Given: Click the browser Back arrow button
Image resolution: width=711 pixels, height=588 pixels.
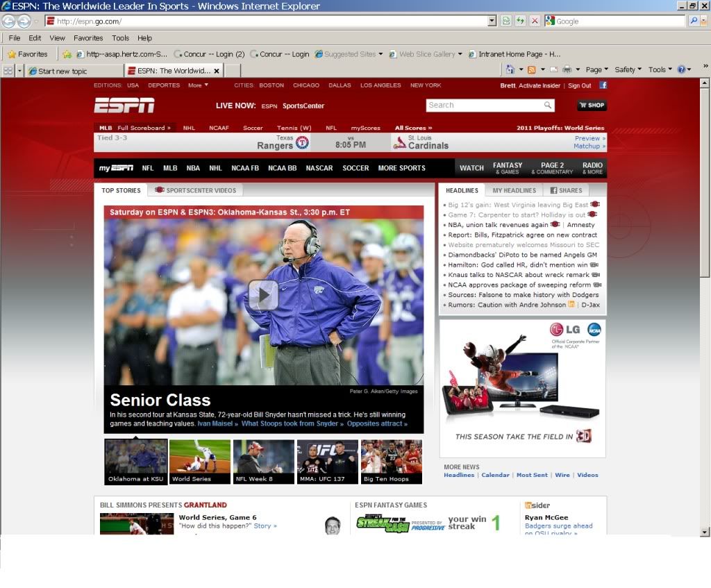Looking at the screenshot, I should click(8, 22).
